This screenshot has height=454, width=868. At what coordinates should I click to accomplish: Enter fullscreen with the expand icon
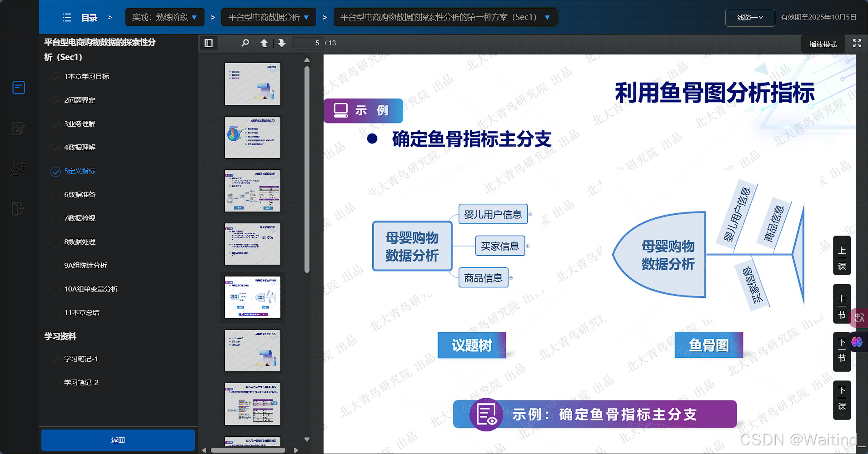857,43
